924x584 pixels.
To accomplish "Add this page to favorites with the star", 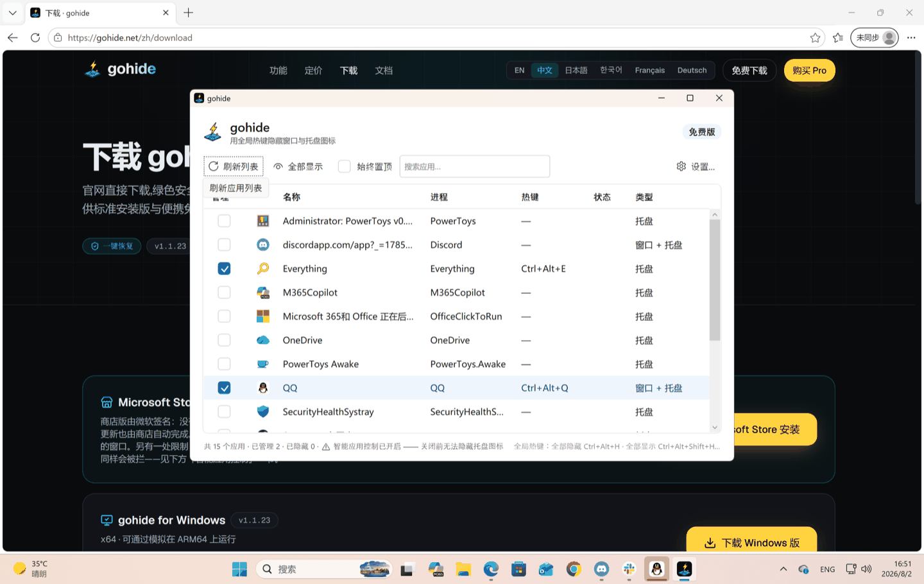I will 815,38.
